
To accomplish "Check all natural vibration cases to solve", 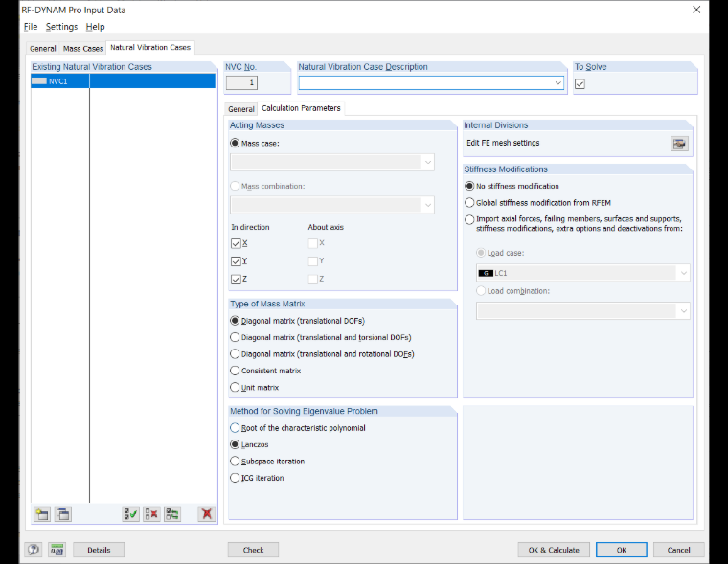I will point(130,514).
